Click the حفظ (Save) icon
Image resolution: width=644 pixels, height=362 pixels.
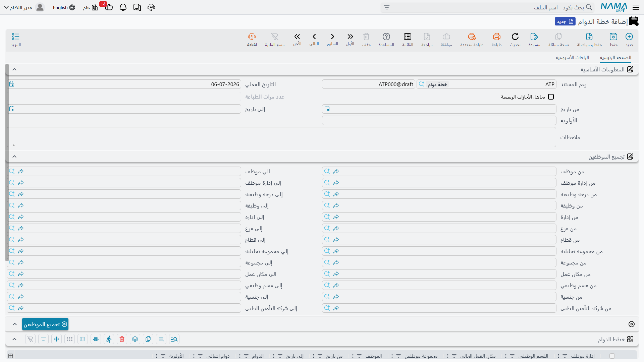[x=613, y=40]
